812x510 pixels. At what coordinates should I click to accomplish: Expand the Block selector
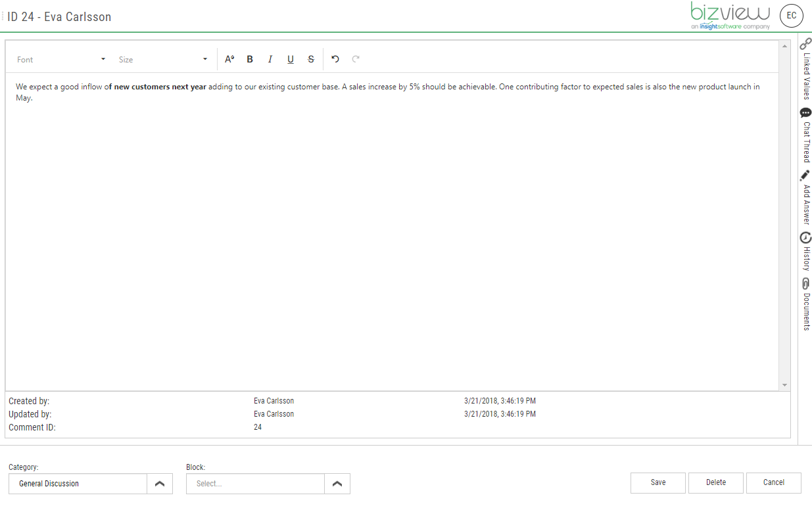click(337, 483)
